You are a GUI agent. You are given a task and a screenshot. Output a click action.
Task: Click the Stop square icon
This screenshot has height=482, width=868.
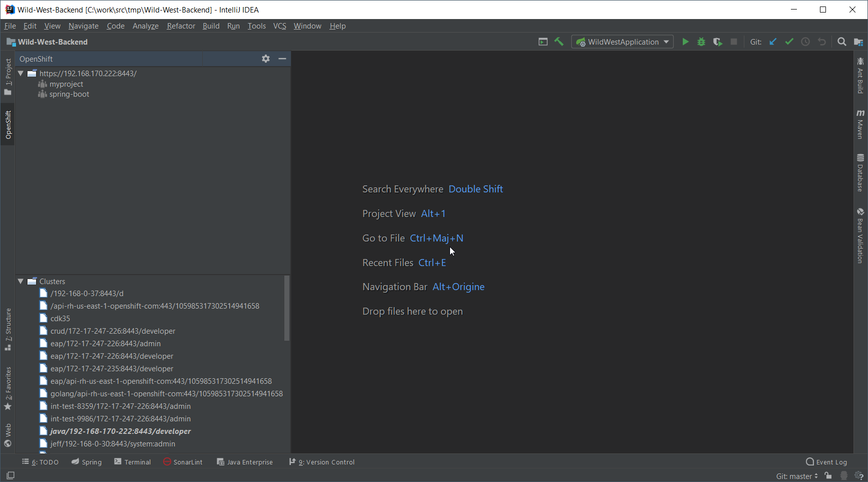click(x=734, y=42)
